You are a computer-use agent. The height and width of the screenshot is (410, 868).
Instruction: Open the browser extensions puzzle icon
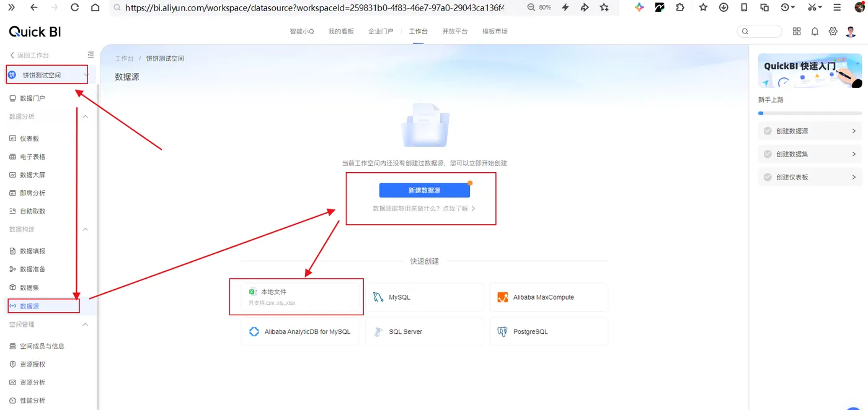(680, 7)
